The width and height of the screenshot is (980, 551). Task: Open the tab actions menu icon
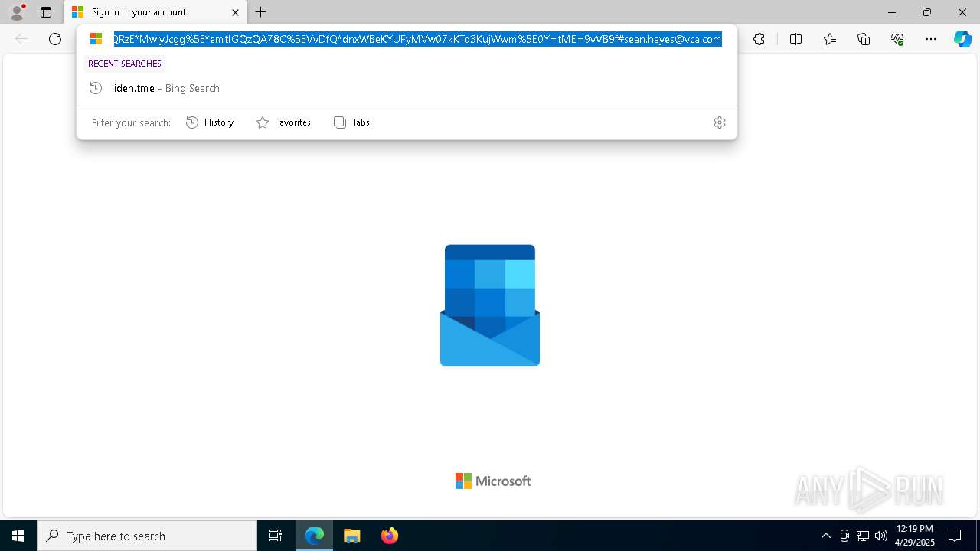46,12
